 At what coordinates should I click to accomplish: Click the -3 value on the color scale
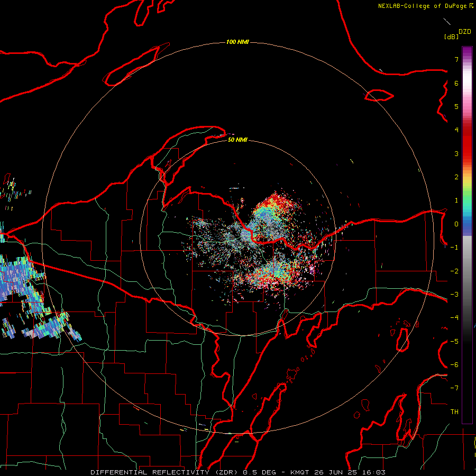click(x=454, y=295)
